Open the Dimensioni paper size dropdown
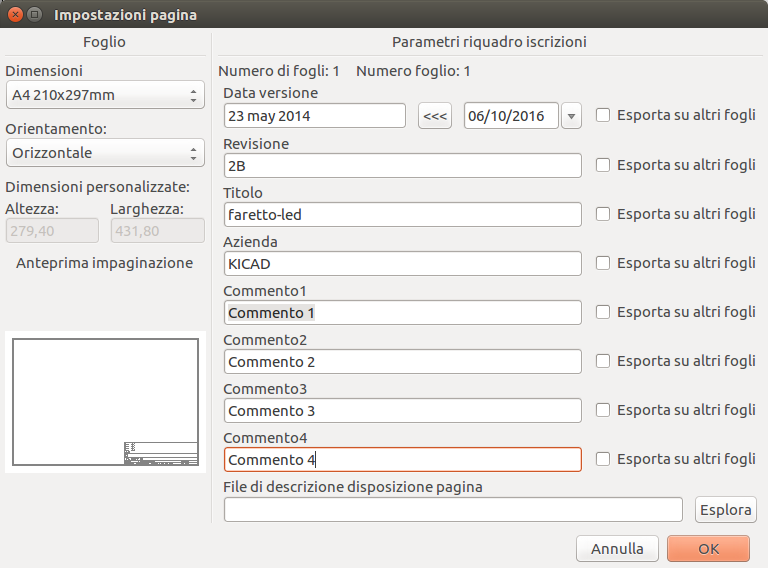Viewport: 768px width, 568px height. tap(105, 96)
